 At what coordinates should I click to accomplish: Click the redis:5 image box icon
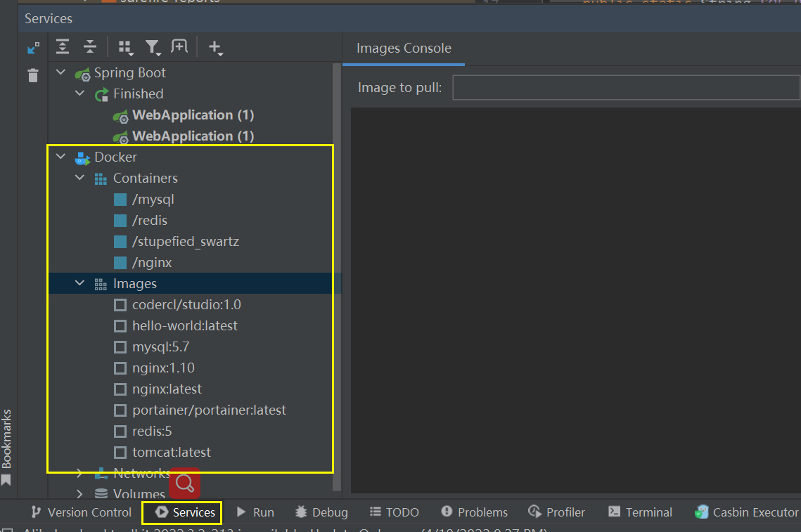(x=120, y=432)
